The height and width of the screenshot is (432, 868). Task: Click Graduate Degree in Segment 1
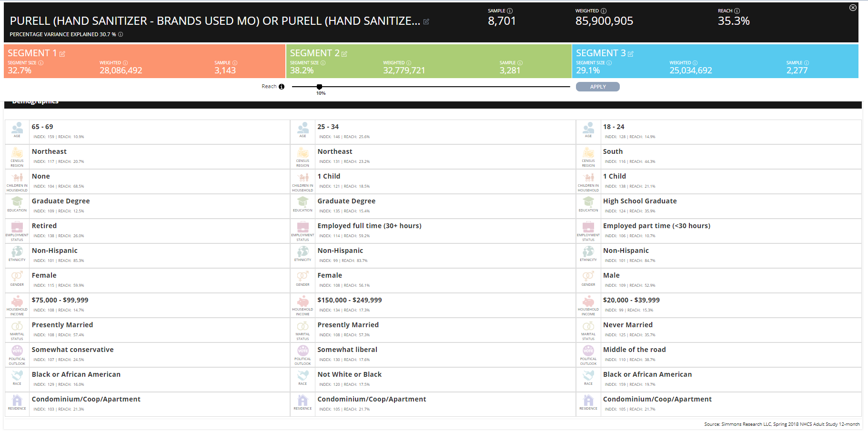pos(61,201)
